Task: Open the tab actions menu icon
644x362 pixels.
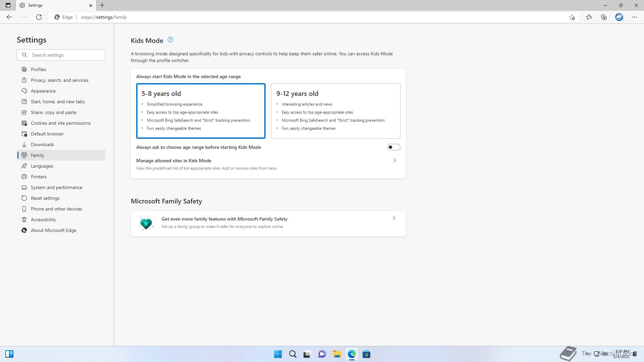Action: click(x=8, y=5)
